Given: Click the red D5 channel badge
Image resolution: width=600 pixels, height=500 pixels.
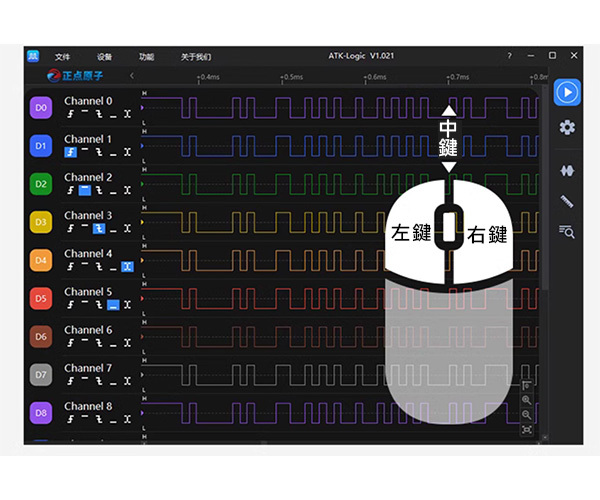Looking at the screenshot, I should coord(41,298).
